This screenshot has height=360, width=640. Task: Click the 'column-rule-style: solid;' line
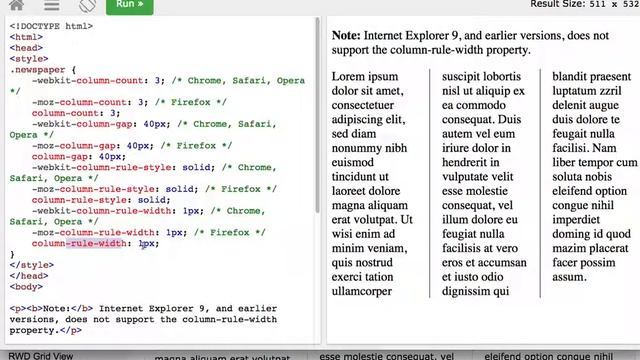click(101, 200)
